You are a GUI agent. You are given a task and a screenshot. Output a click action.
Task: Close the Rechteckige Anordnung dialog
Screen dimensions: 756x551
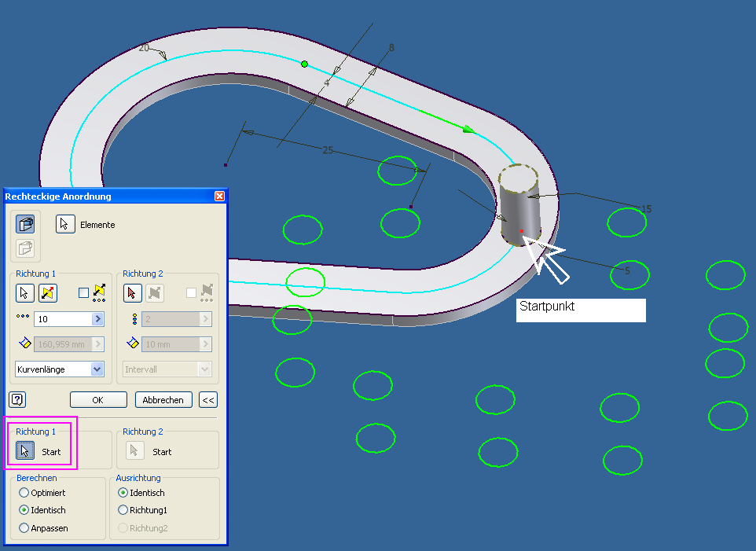click(x=219, y=196)
